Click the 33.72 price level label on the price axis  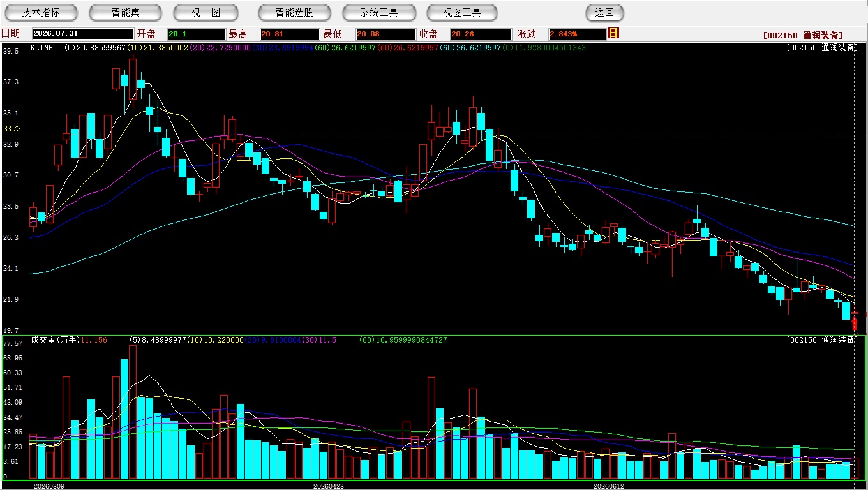(12, 128)
